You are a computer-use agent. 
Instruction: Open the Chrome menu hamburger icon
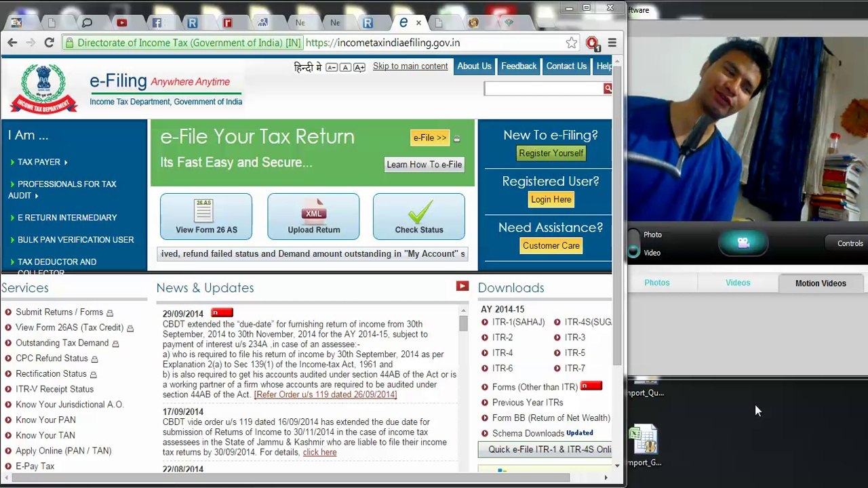[x=612, y=43]
